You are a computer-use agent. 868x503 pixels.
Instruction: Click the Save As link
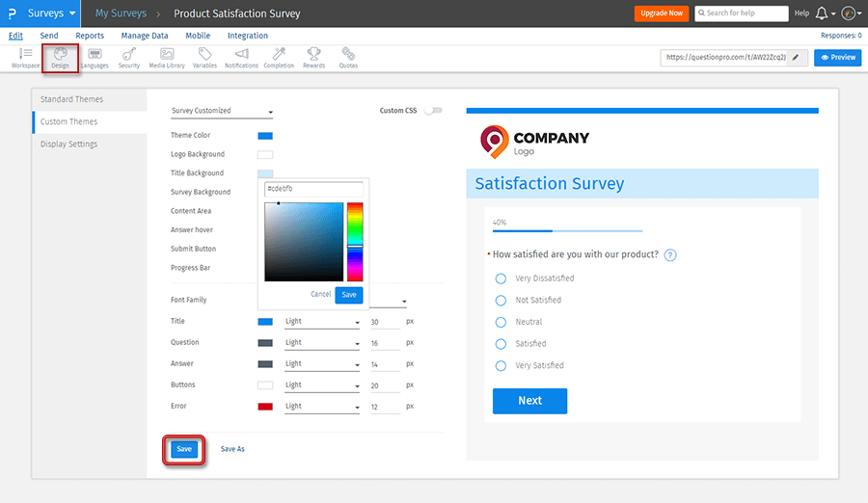tap(232, 449)
